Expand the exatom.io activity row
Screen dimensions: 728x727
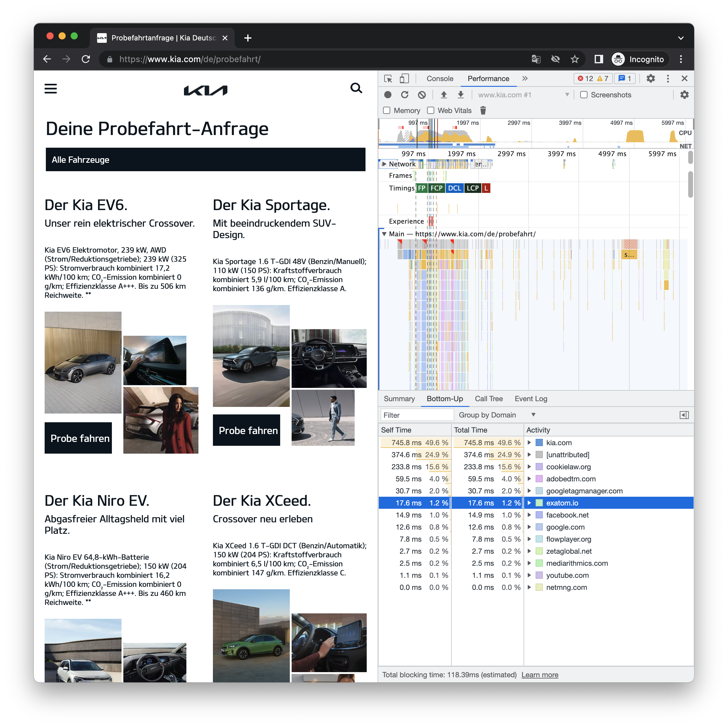pos(529,503)
